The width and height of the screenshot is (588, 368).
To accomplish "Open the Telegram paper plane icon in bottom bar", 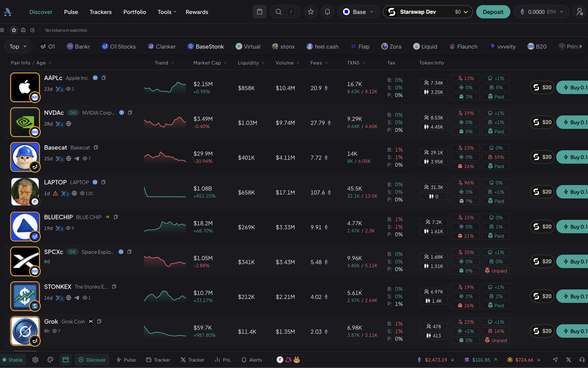I will pos(555,360).
